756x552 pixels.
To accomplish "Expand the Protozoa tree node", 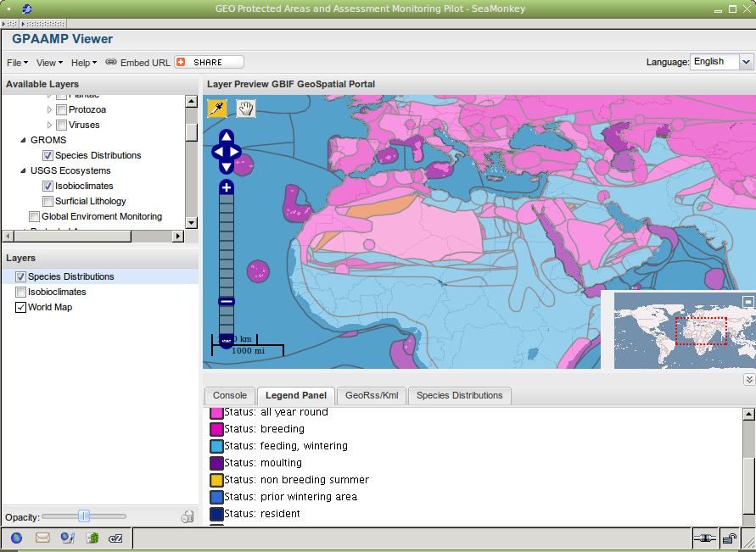I will pos(50,110).
